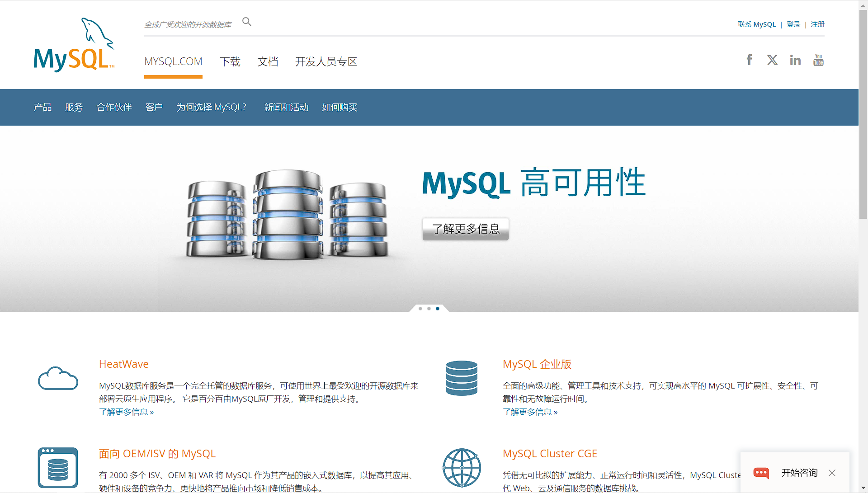The height and width of the screenshot is (493, 868).
Task: Click 了解更多信息 under HeatWave
Action: point(127,412)
